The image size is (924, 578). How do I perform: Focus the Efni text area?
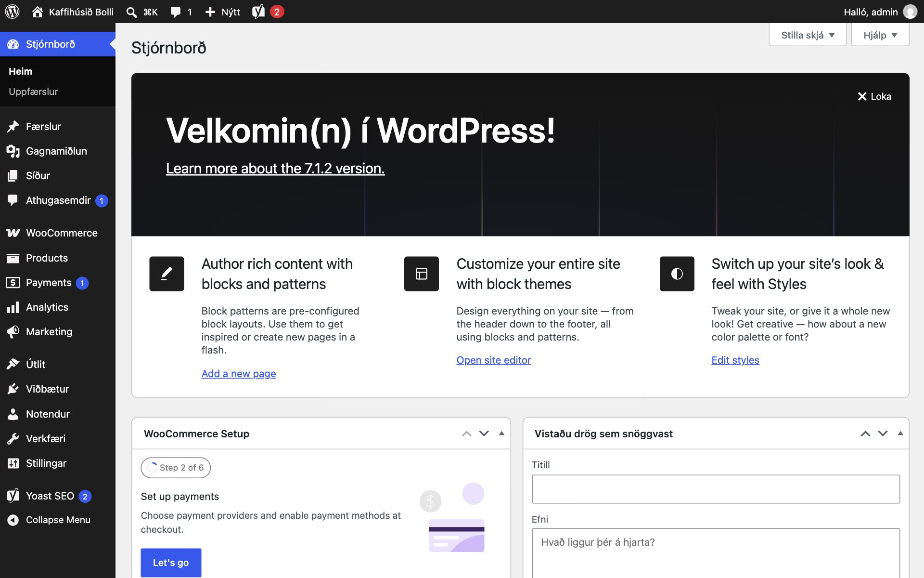point(716,553)
